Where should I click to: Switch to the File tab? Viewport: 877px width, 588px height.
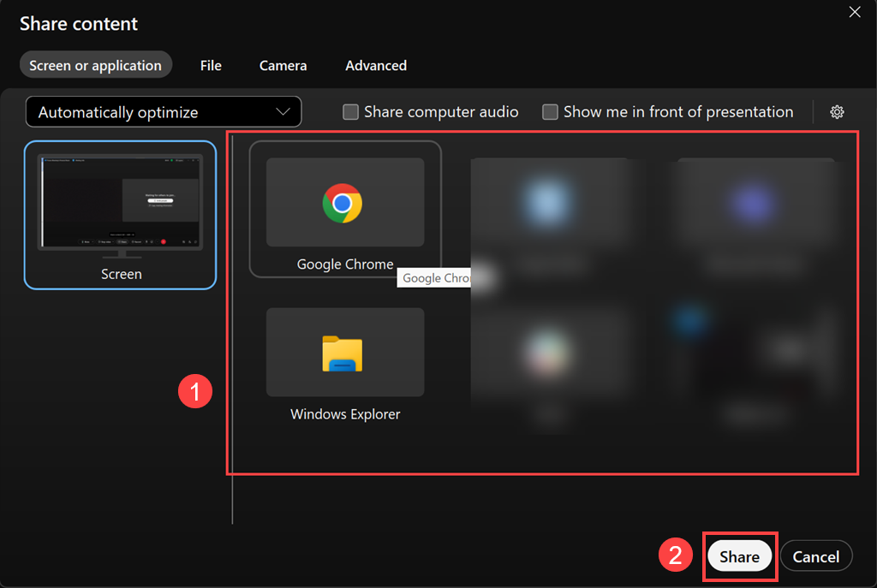(x=211, y=65)
